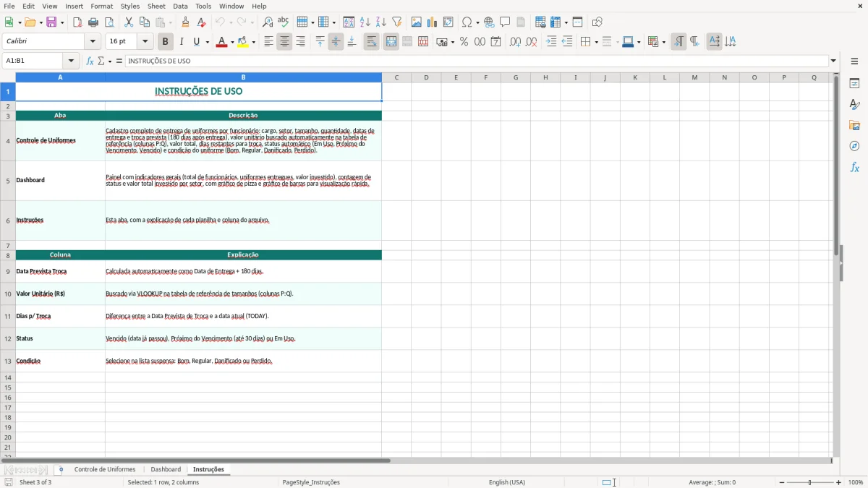Insert a pivot table icon
Image resolution: width=868 pixels, height=488 pixels.
tap(448, 22)
